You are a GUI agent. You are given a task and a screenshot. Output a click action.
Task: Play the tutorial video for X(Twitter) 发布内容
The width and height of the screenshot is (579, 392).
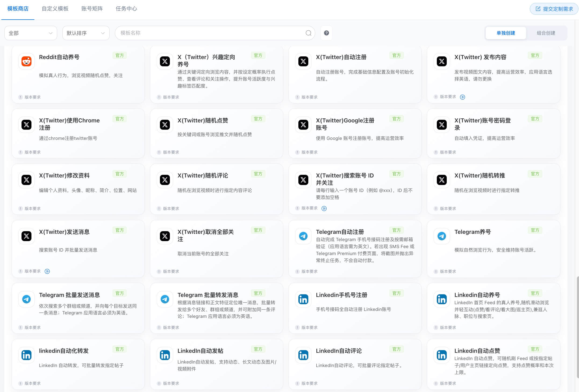(462, 97)
